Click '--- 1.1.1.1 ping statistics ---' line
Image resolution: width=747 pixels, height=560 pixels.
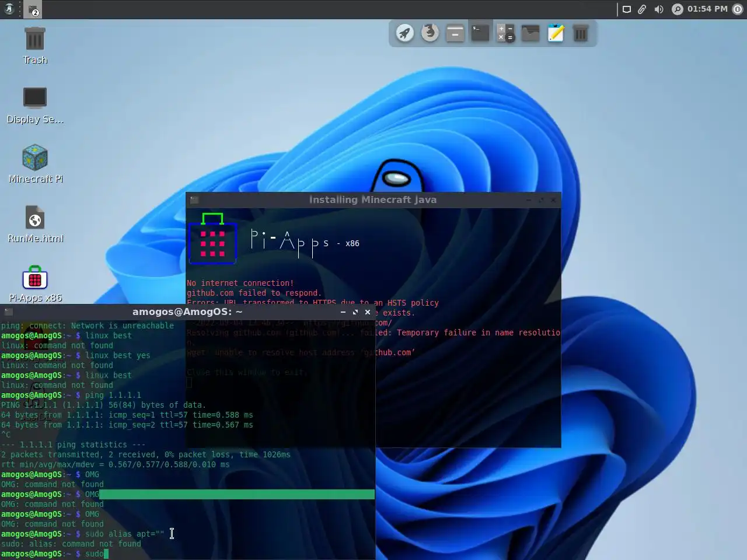pos(73,444)
